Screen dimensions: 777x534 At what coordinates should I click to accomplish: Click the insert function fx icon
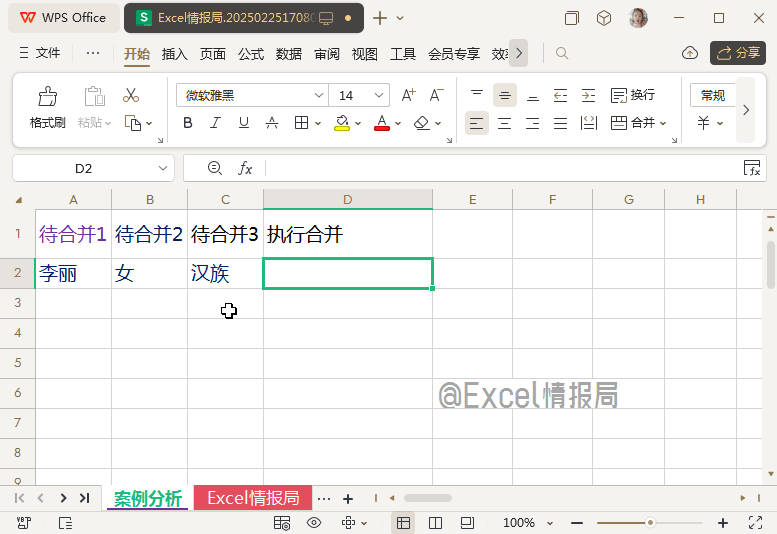pyautogui.click(x=245, y=168)
